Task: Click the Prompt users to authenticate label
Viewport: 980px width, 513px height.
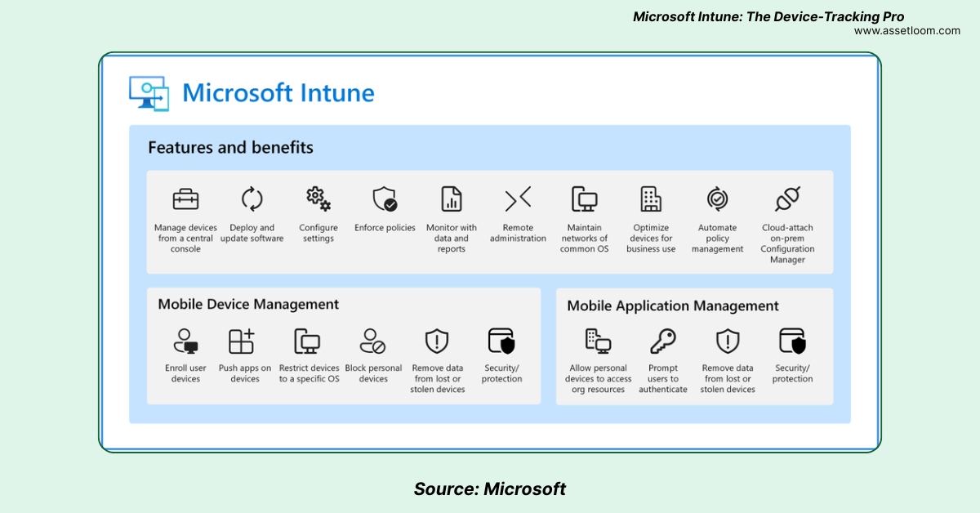Action: [x=662, y=379]
